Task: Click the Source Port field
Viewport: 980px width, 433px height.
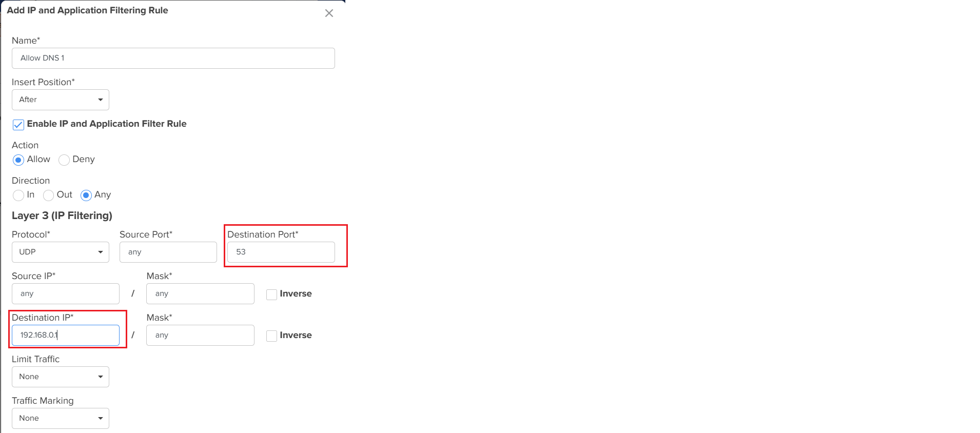Action: click(x=168, y=252)
